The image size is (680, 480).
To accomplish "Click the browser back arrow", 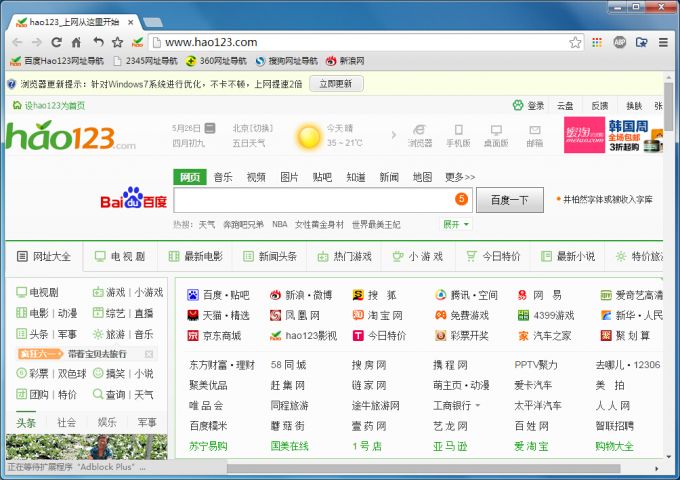I will tap(17, 42).
